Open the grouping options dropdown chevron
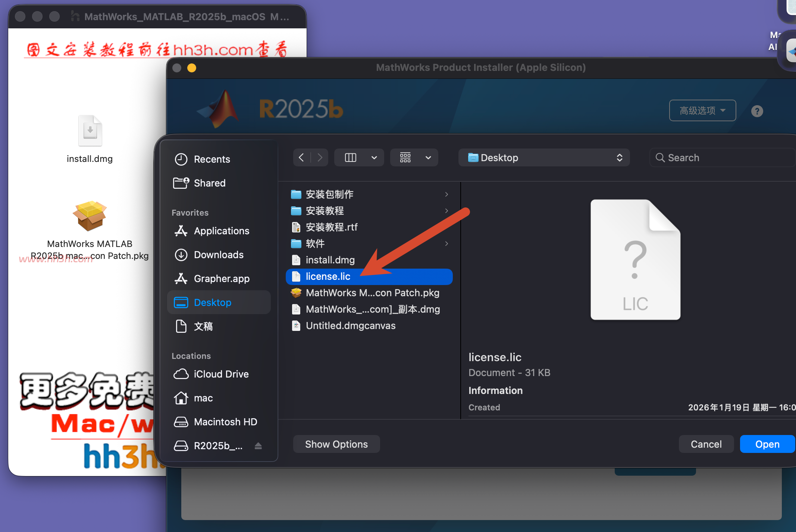The height and width of the screenshot is (532, 796). [428, 157]
